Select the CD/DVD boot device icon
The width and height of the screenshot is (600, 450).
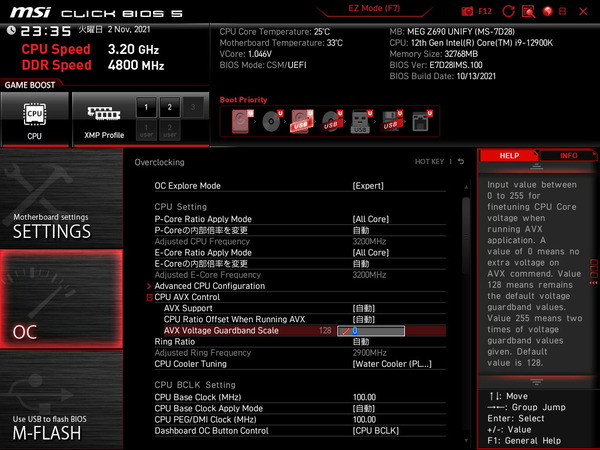pos(272,121)
